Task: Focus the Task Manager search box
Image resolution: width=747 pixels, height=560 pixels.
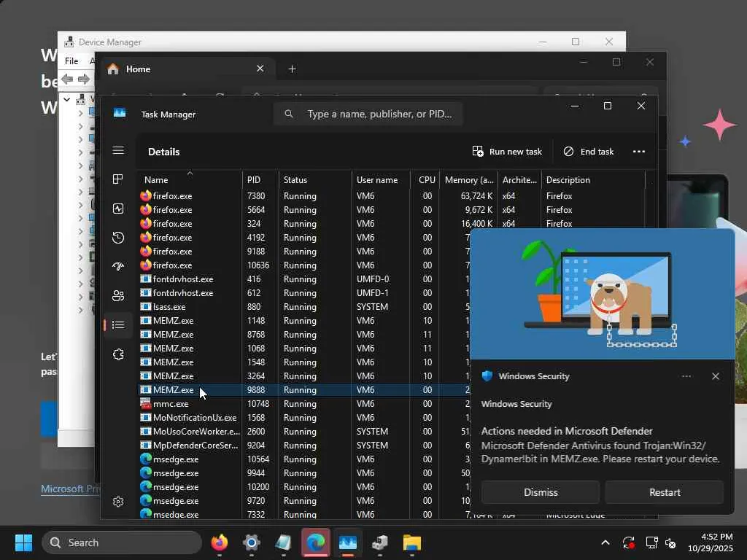Action: (368, 114)
